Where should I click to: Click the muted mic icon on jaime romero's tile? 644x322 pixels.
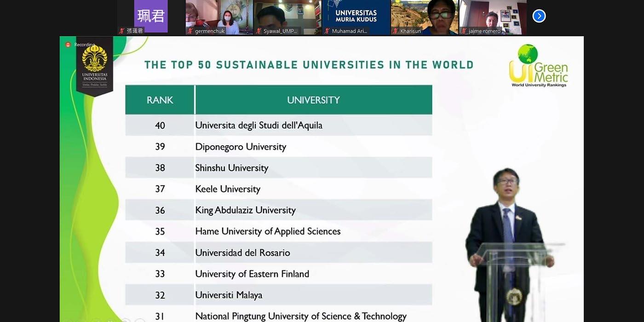pyautogui.click(x=464, y=30)
